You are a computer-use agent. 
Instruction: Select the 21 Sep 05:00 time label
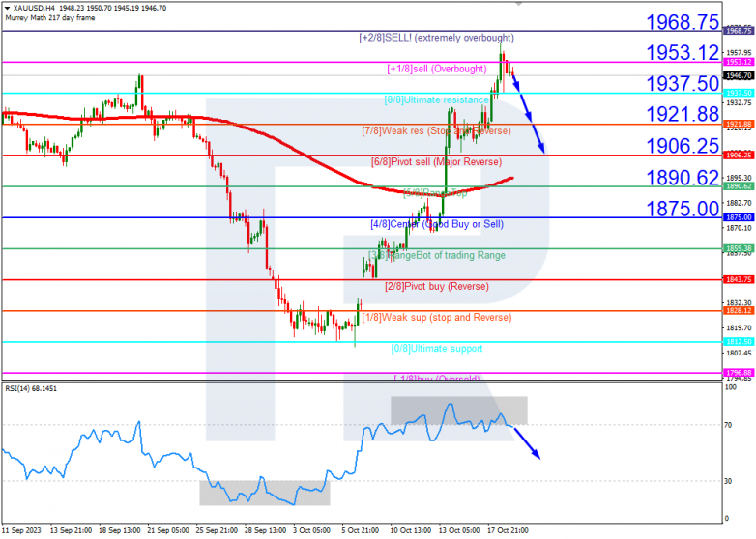[x=169, y=531]
